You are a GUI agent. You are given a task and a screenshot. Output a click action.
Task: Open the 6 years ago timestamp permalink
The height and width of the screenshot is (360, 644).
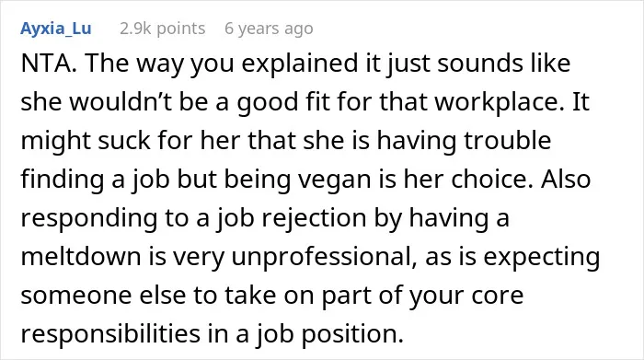269,29
